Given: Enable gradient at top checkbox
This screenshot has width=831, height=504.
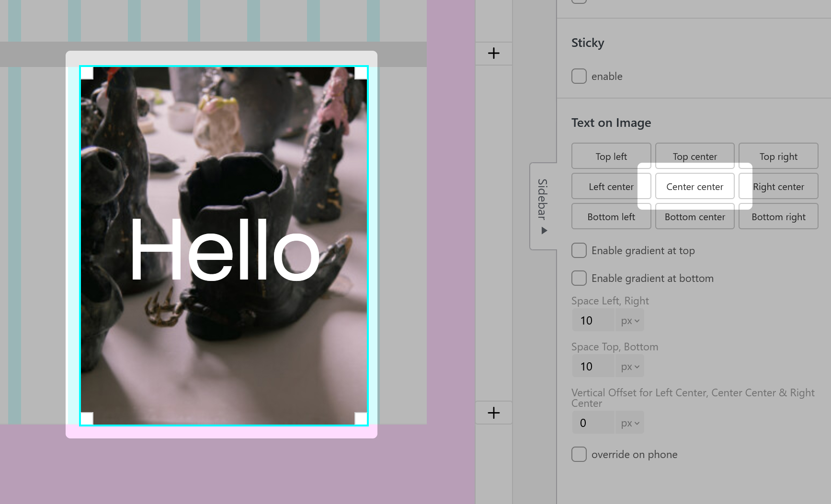Looking at the screenshot, I should coord(579,250).
